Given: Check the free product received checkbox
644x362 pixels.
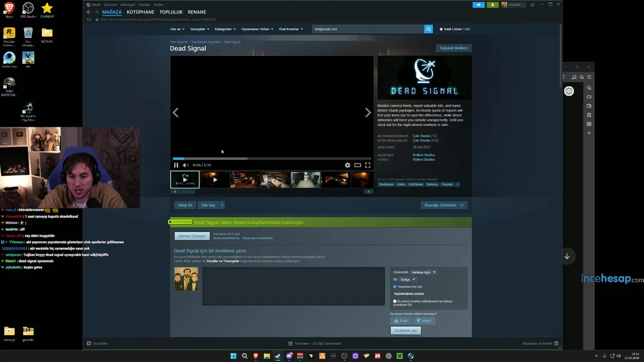Looking at the screenshot, I should pos(395,301).
